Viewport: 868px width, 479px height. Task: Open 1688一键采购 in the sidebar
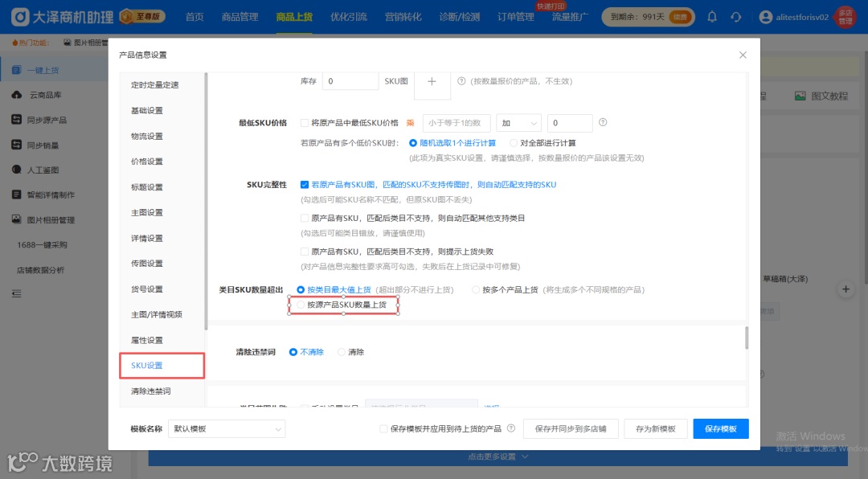pyautogui.click(x=42, y=245)
